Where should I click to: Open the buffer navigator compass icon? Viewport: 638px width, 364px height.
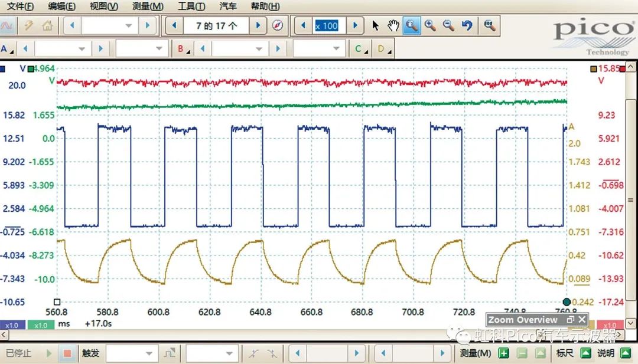tap(278, 25)
